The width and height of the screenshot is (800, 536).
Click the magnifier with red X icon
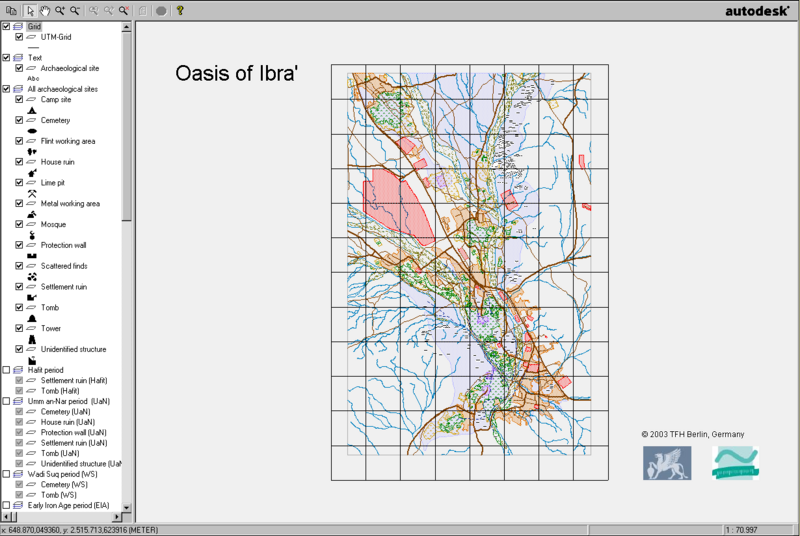pyautogui.click(x=125, y=10)
